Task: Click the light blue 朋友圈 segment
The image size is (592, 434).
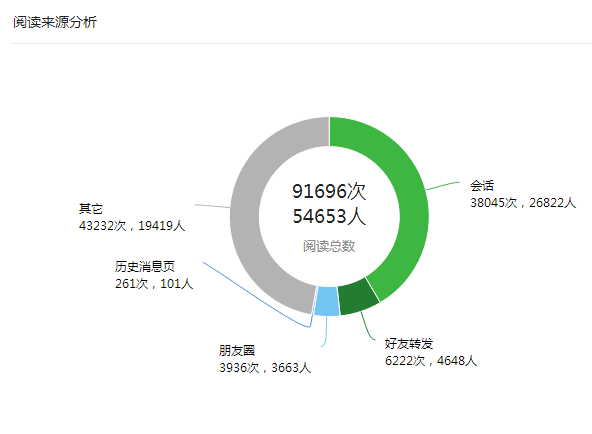Action: point(327,301)
